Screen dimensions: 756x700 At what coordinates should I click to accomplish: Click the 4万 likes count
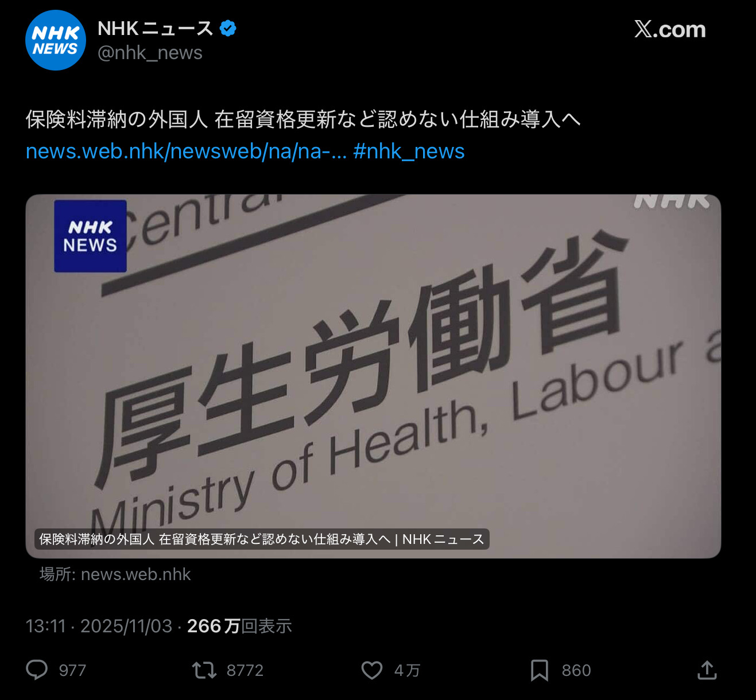click(407, 671)
